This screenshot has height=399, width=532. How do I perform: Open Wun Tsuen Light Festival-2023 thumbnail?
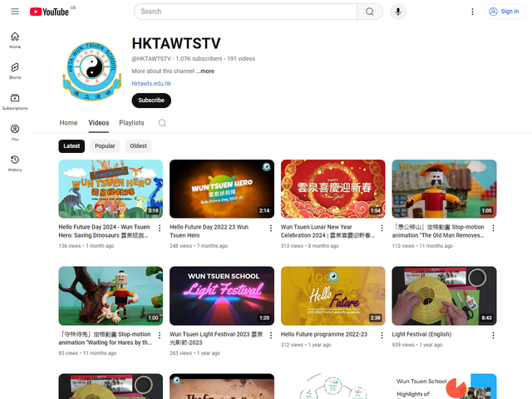tap(221, 295)
